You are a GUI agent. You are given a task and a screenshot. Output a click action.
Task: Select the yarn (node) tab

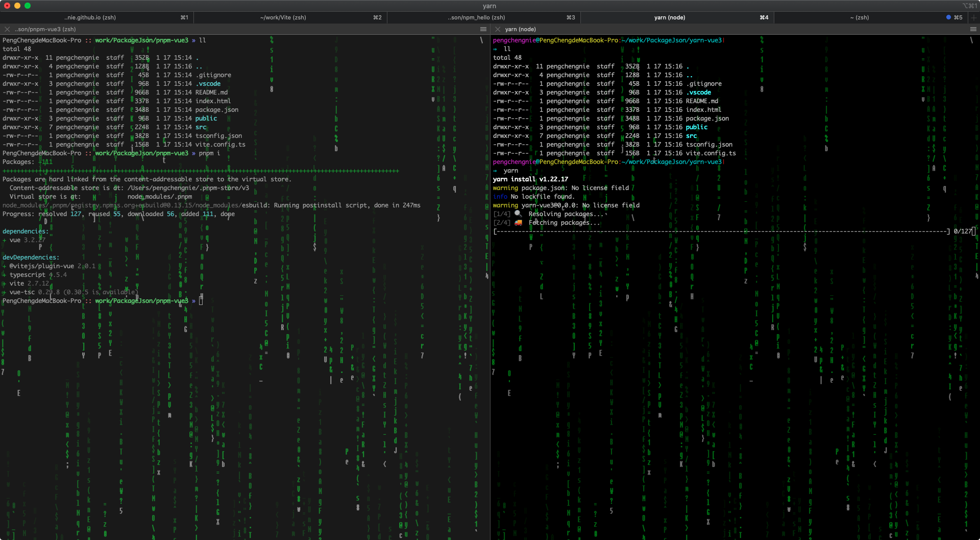point(670,17)
